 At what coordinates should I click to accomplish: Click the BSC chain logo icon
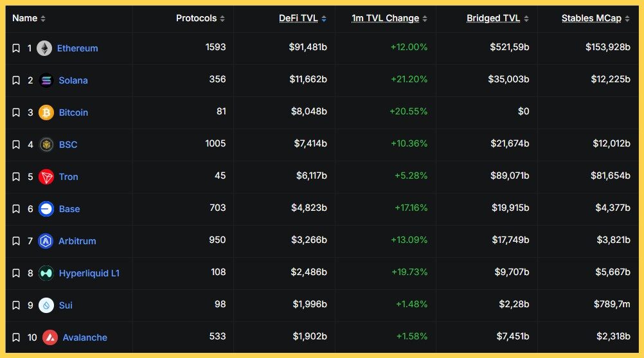point(46,145)
